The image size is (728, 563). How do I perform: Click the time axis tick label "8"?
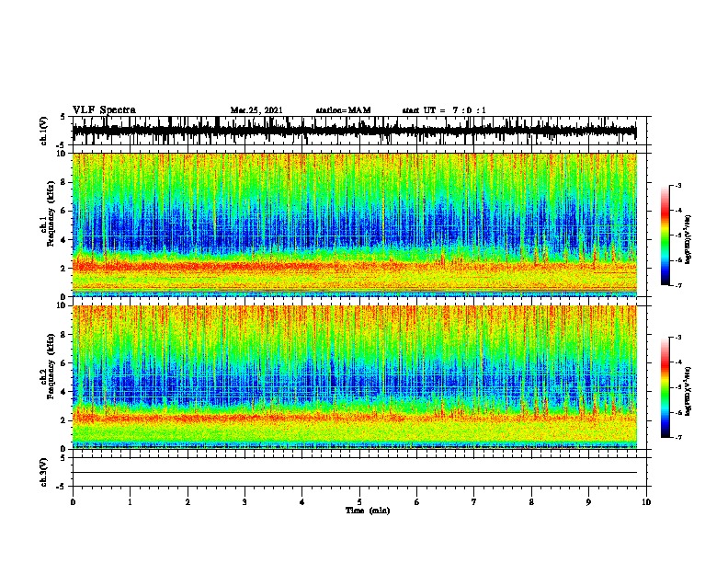531,501
